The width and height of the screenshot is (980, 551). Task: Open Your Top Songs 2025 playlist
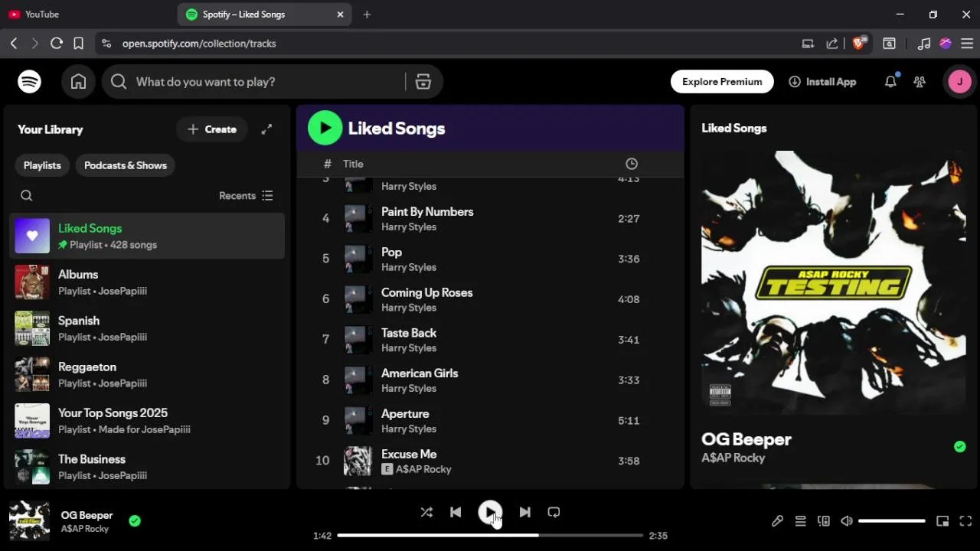point(147,420)
